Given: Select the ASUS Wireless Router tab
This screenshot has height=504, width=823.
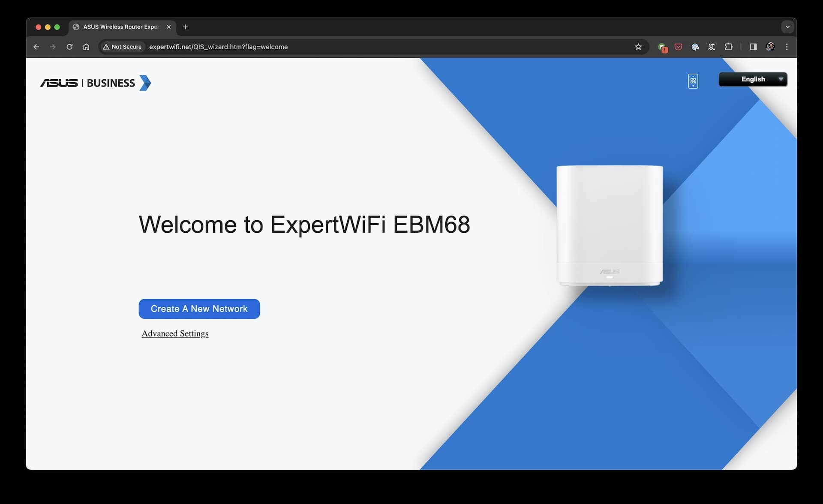Looking at the screenshot, I should 121,27.
